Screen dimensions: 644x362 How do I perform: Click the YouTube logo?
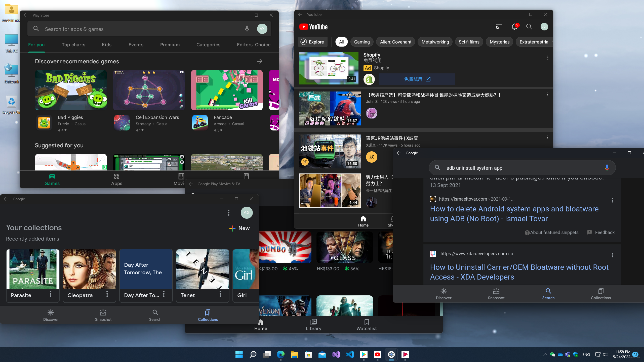coord(313,27)
